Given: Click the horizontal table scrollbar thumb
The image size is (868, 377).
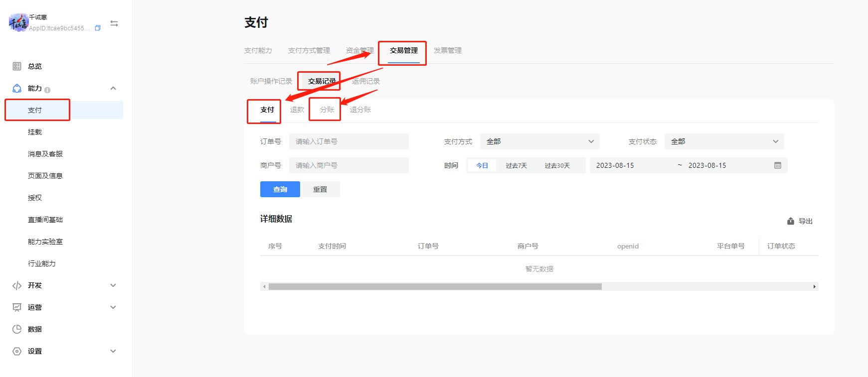Looking at the screenshot, I should (x=435, y=286).
